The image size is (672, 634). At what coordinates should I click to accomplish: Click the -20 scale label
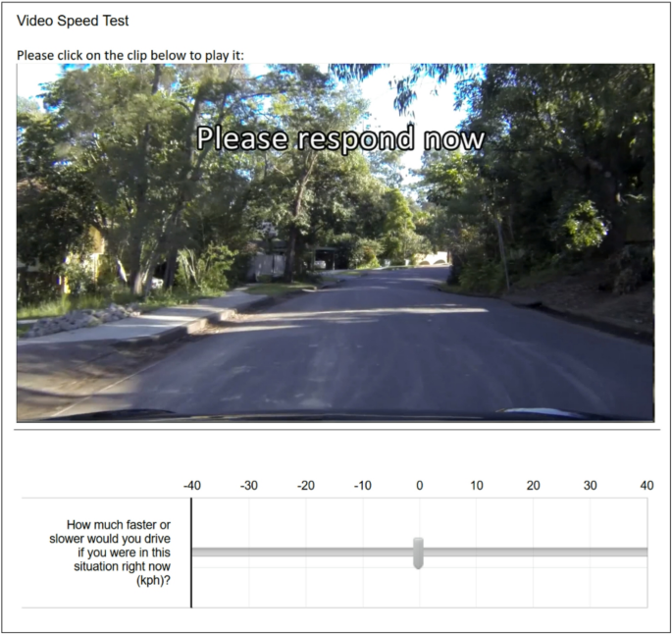pos(306,485)
